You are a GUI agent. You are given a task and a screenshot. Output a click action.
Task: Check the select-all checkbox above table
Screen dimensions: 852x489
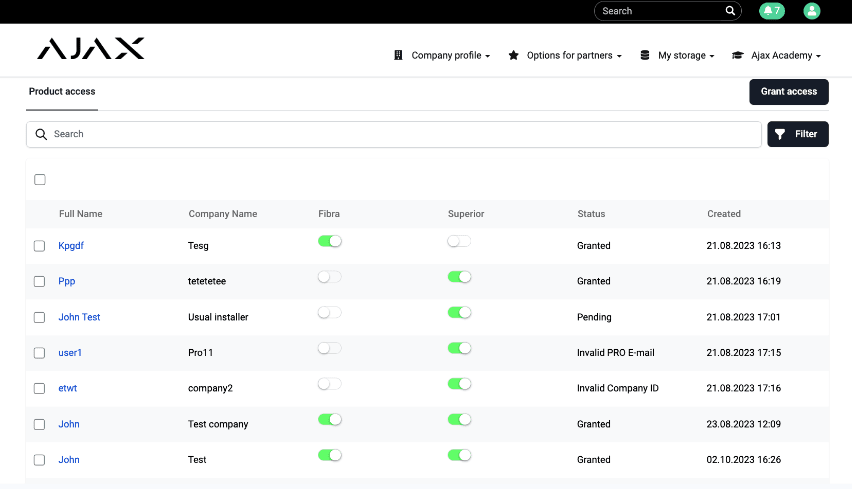[x=40, y=180]
